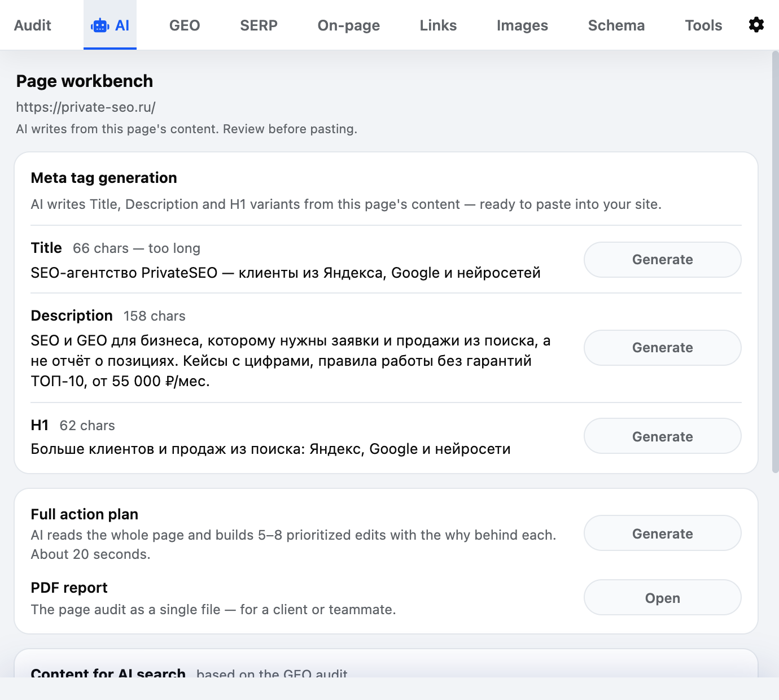Go to the SERP tab
This screenshot has width=779, height=700.
pyautogui.click(x=259, y=25)
